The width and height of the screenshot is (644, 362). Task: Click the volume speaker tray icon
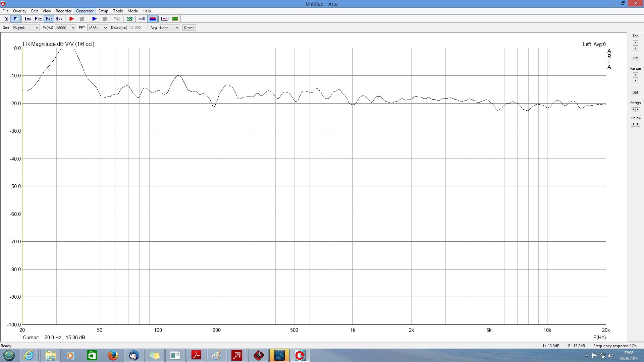610,356
